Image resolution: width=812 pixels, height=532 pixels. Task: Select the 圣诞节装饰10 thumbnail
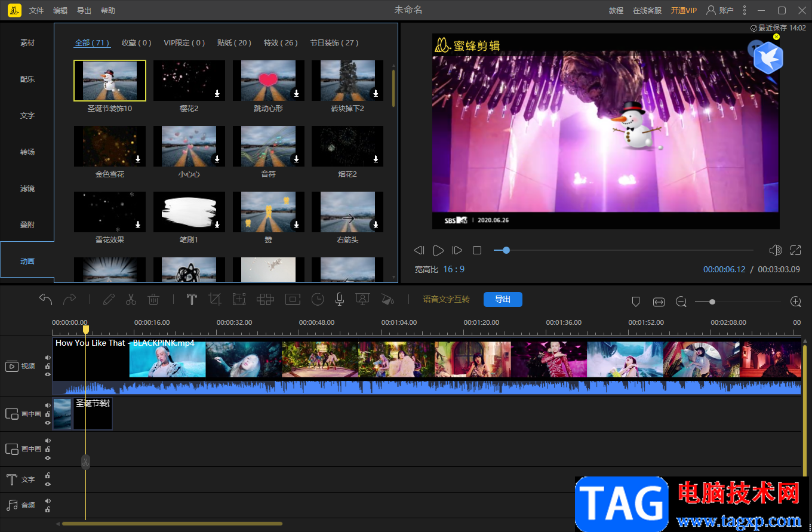pyautogui.click(x=110, y=81)
